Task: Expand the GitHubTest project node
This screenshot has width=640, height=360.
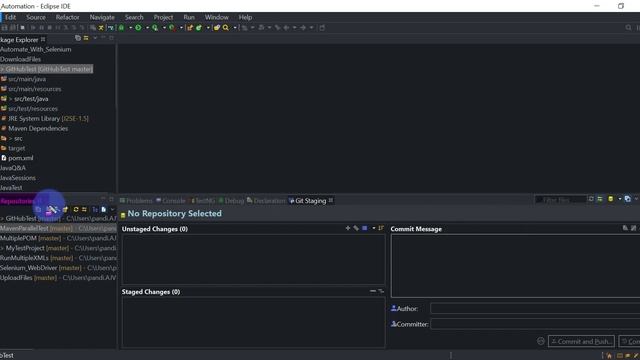Action: pos(2,69)
